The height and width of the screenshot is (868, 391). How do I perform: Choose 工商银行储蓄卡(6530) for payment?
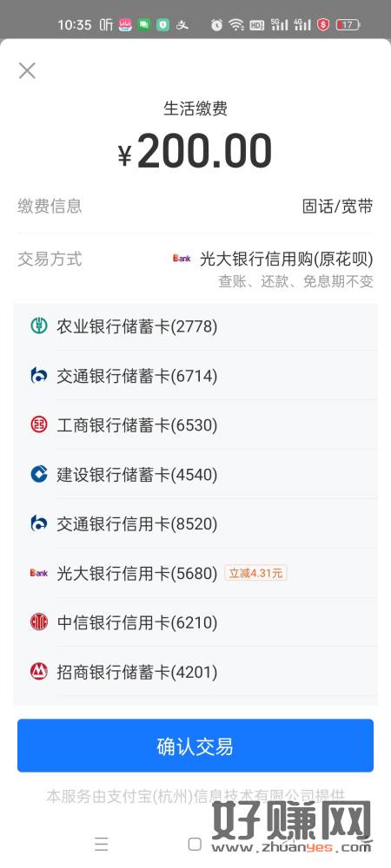click(195, 424)
